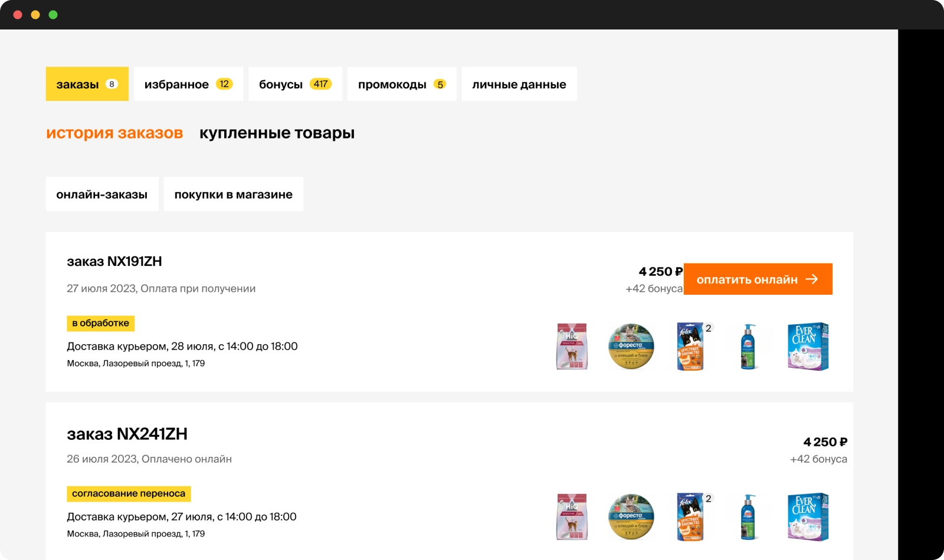Filter by онлайн-заказы

point(102,195)
